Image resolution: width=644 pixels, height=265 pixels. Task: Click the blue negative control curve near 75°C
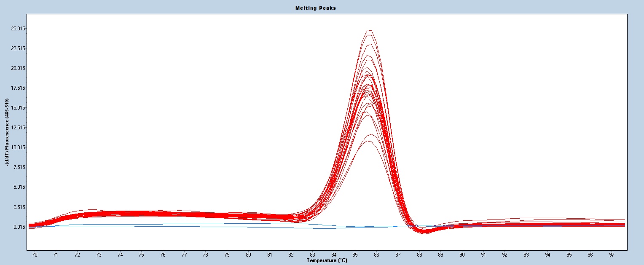click(141, 225)
